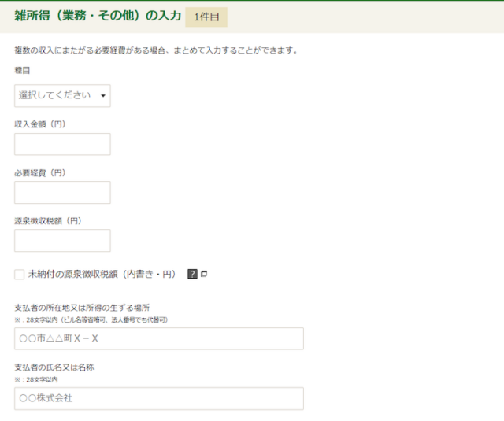Click the question mark help icon
This screenshot has height=421, width=504.
pos(191,274)
